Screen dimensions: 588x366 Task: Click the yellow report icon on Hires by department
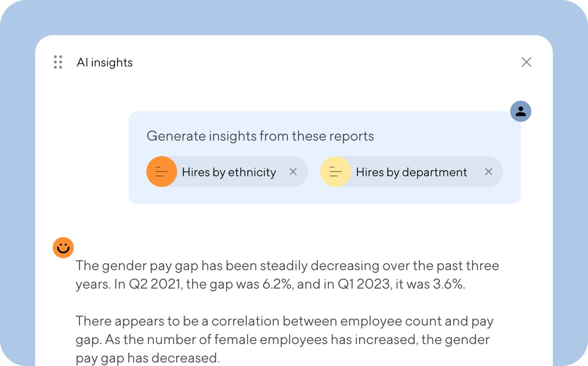tap(336, 172)
